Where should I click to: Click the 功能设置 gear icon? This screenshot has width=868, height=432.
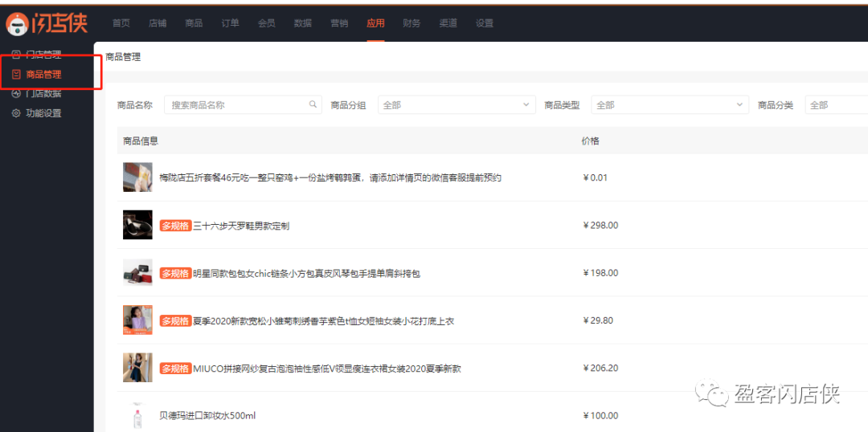pyautogui.click(x=16, y=113)
